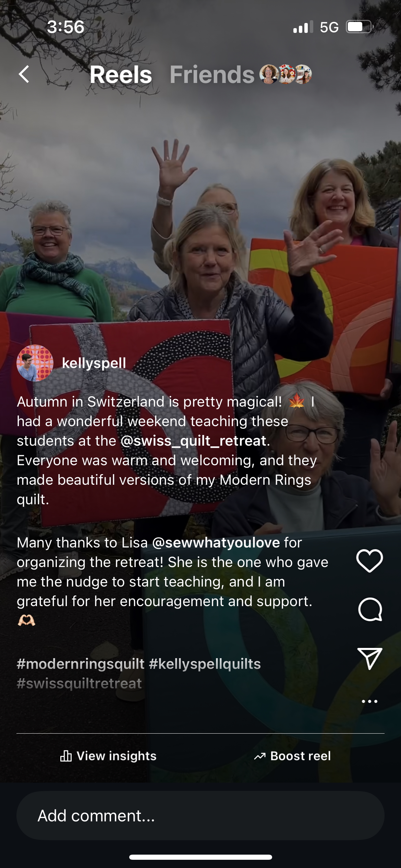Visit @sewwhatyoulove mention
This screenshot has height=868, width=401.
(216, 543)
